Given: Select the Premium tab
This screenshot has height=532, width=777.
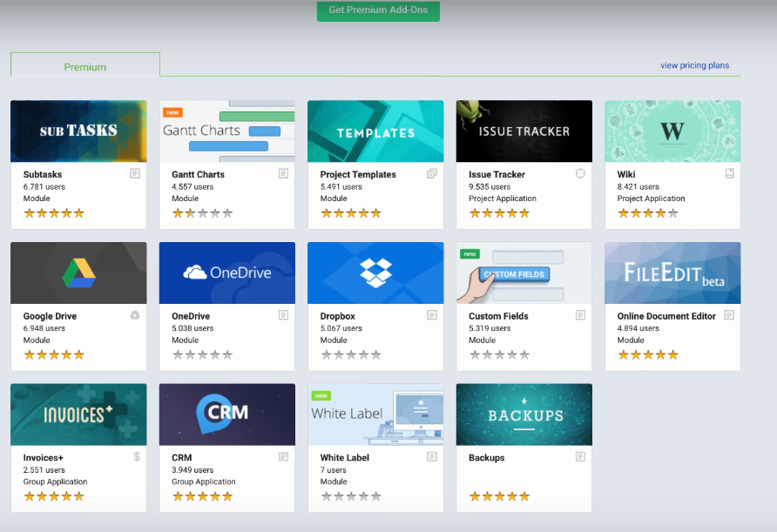Looking at the screenshot, I should [85, 65].
